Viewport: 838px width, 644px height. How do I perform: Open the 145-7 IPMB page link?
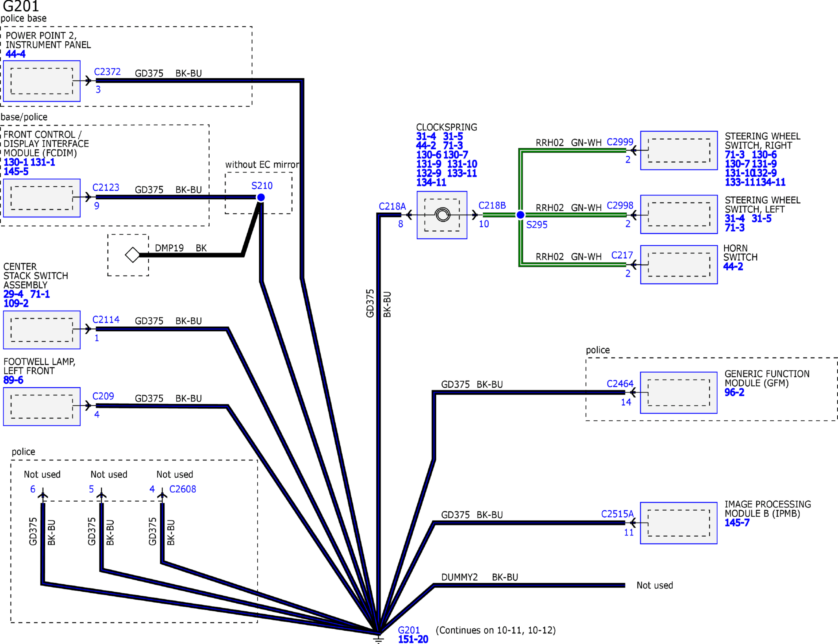pyautogui.click(x=737, y=523)
